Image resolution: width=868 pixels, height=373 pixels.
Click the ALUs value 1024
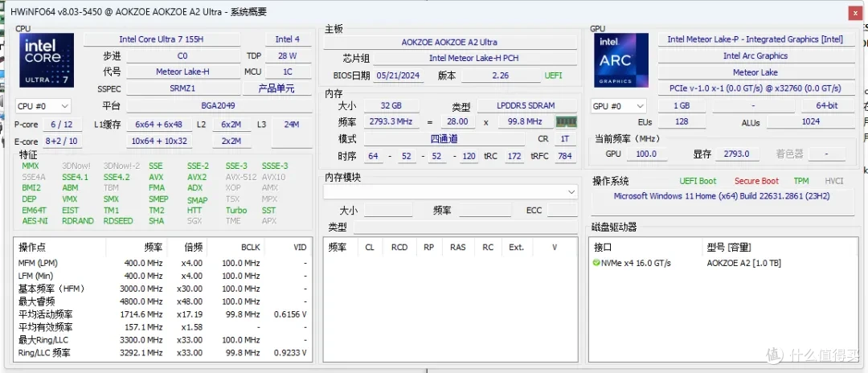click(x=810, y=122)
